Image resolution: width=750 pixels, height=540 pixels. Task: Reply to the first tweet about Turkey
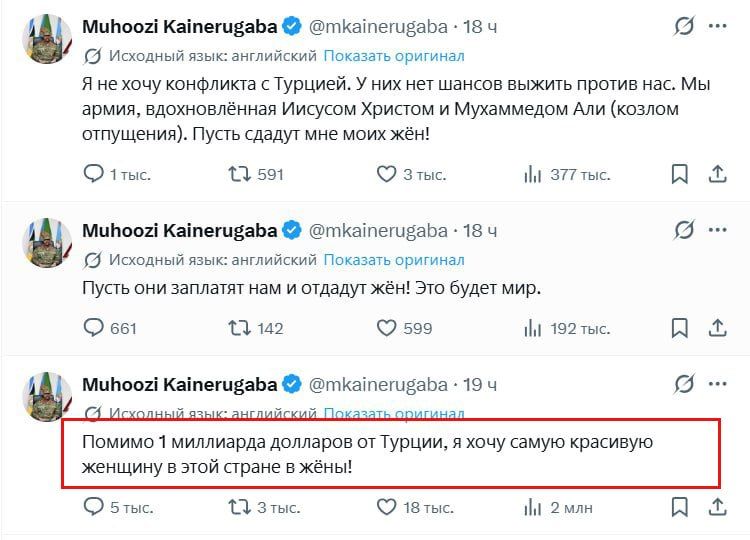[94, 174]
